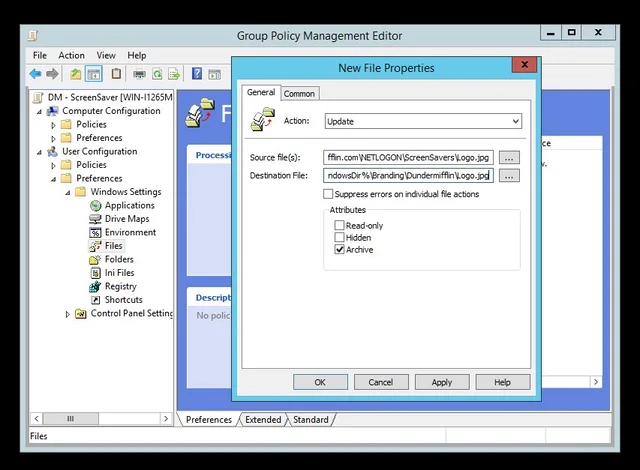Click the Windows Settings folder icon
The image size is (640, 470).
click(80, 192)
